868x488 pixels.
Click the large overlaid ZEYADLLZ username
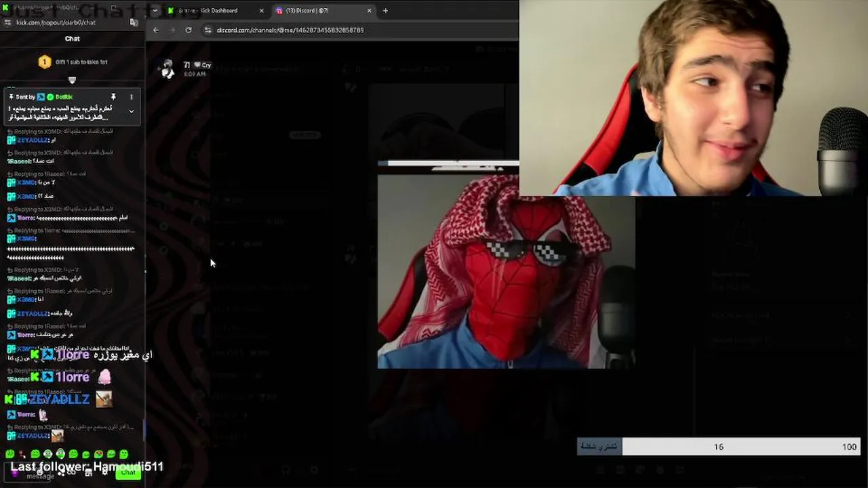tap(58, 400)
